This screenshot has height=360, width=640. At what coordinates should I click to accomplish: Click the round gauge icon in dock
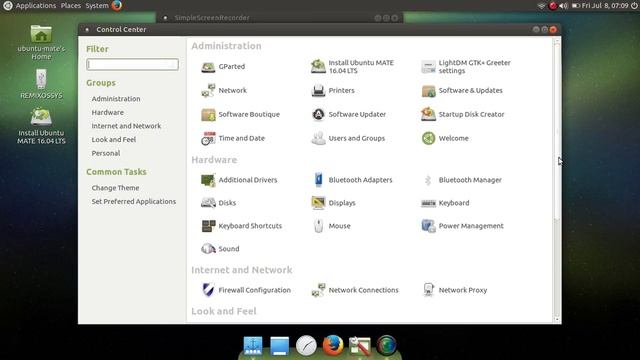click(306, 345)
